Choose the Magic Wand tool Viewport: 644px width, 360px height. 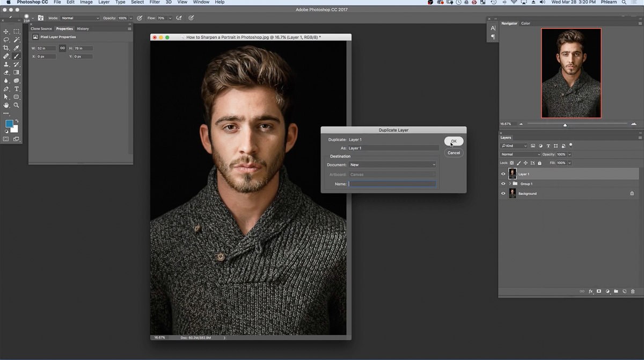17,40
